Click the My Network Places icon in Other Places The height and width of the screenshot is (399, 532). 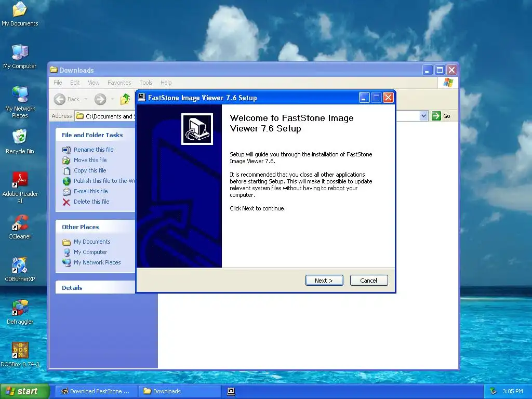tap(66, 262)
